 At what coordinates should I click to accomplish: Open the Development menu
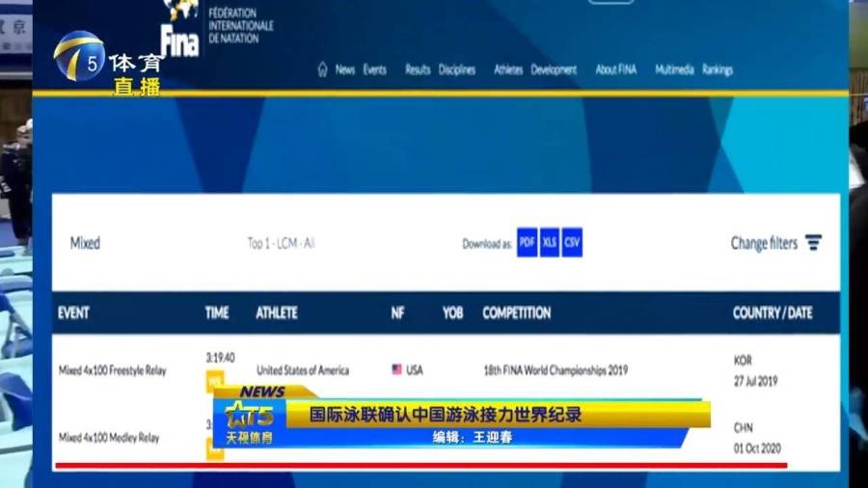pyautogui.click(x=554, y=69)
